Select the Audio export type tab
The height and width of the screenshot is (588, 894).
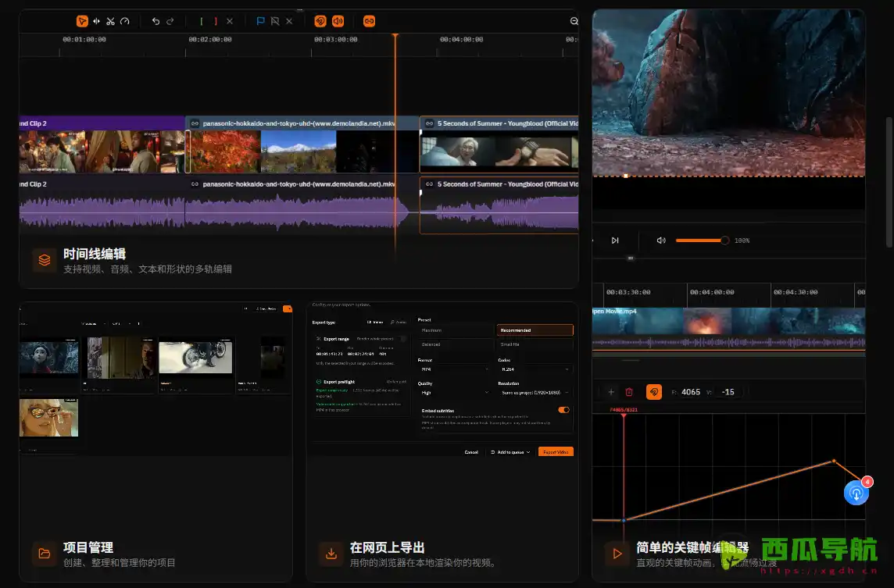click(399, 323)
